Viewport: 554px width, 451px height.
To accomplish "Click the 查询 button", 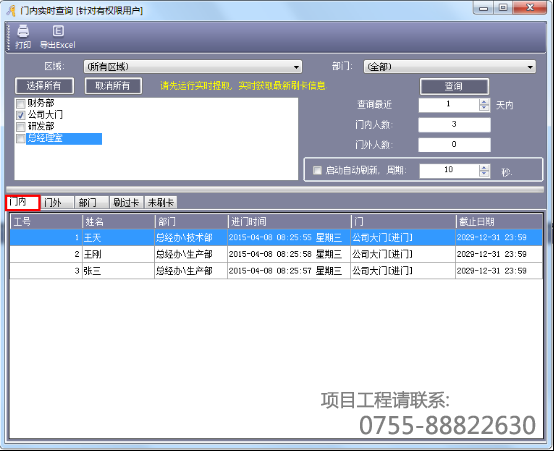I will click(454, 87).
